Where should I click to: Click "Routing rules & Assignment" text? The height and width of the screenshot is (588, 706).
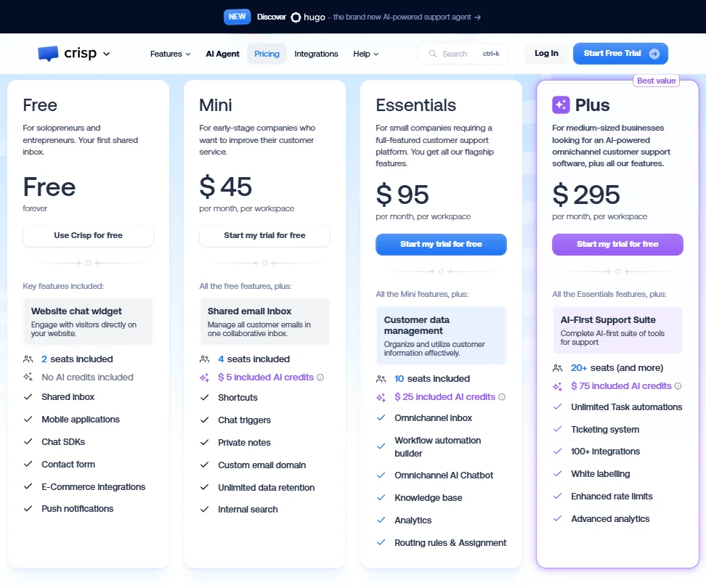pos(450,543)
